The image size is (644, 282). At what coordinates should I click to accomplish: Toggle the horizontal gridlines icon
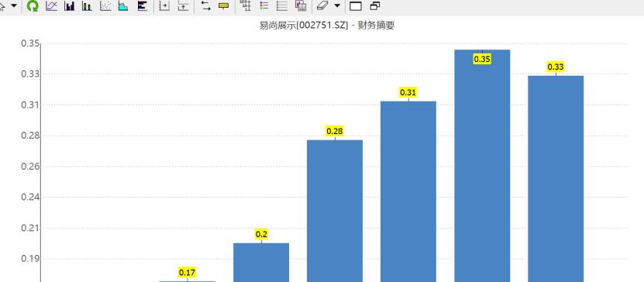[x=282, y=5]
